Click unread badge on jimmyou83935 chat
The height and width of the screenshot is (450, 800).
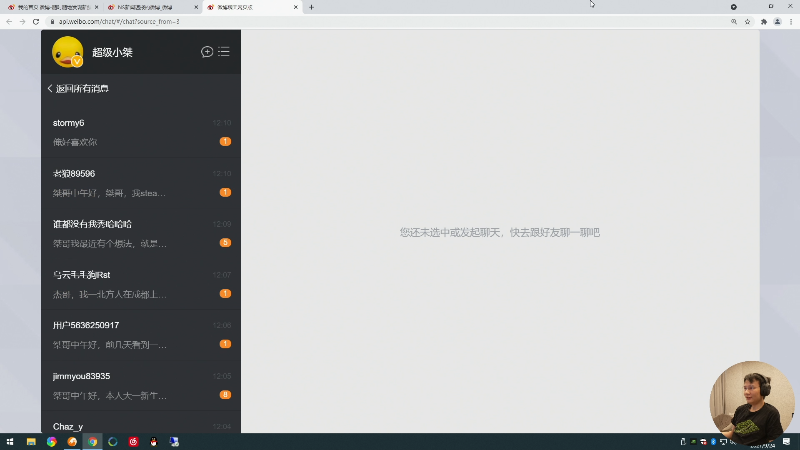tap(225, 394)
